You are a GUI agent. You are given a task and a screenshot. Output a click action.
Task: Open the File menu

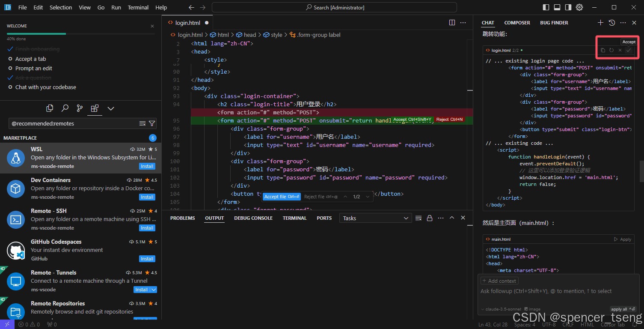[23, 7]
